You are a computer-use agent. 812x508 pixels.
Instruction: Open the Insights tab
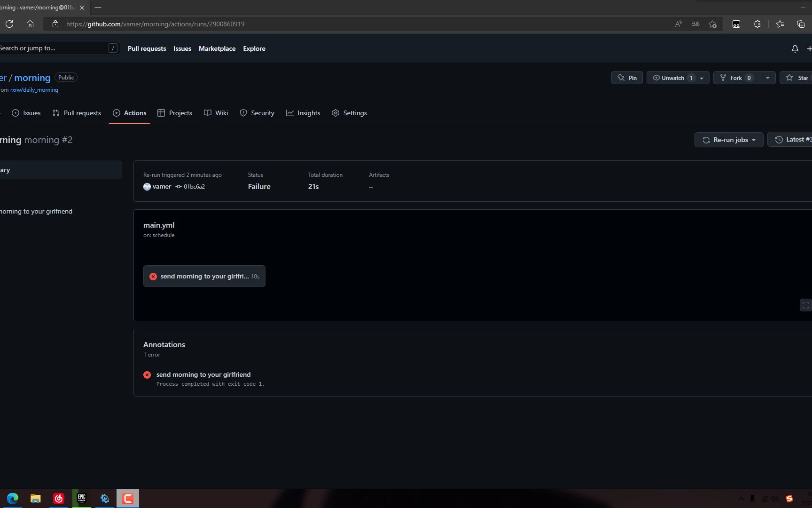(x=303, y=113)
